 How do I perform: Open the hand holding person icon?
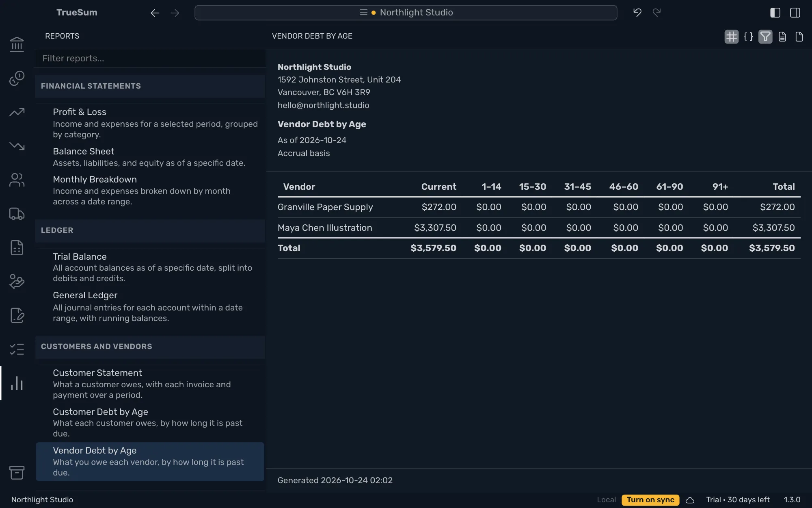click(17, 282)
